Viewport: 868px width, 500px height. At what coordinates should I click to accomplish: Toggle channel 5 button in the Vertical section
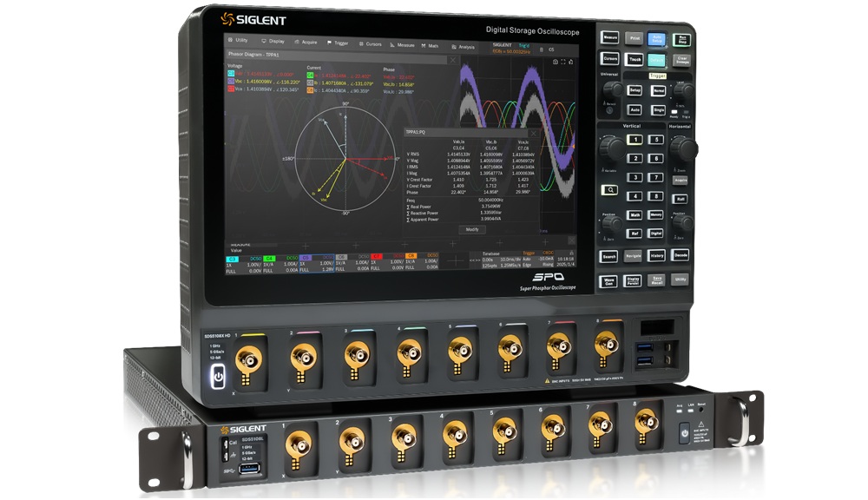pyautogui.click(x=656, y=140)
